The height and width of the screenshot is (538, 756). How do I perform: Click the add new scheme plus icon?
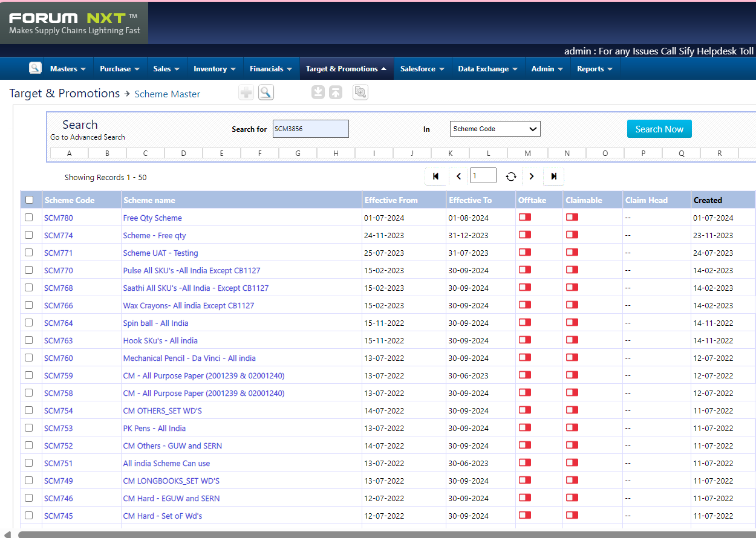[246, 92]
